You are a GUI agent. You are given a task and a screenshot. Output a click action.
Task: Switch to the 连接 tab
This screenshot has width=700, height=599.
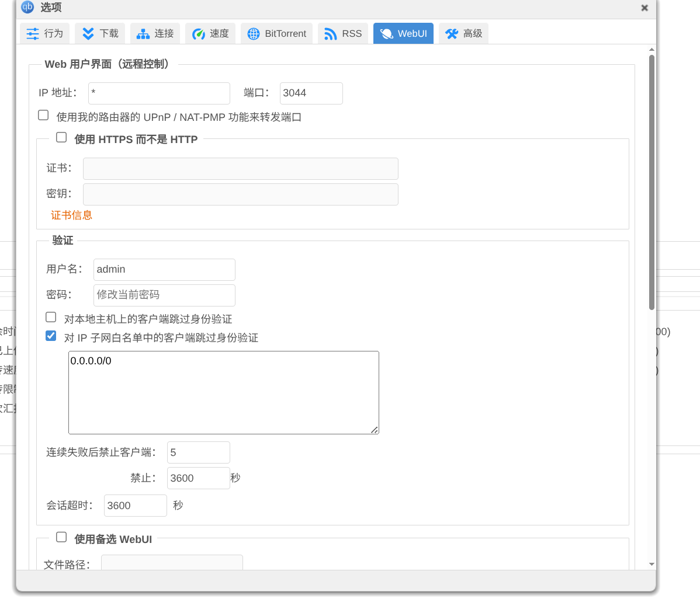[155, 33]
